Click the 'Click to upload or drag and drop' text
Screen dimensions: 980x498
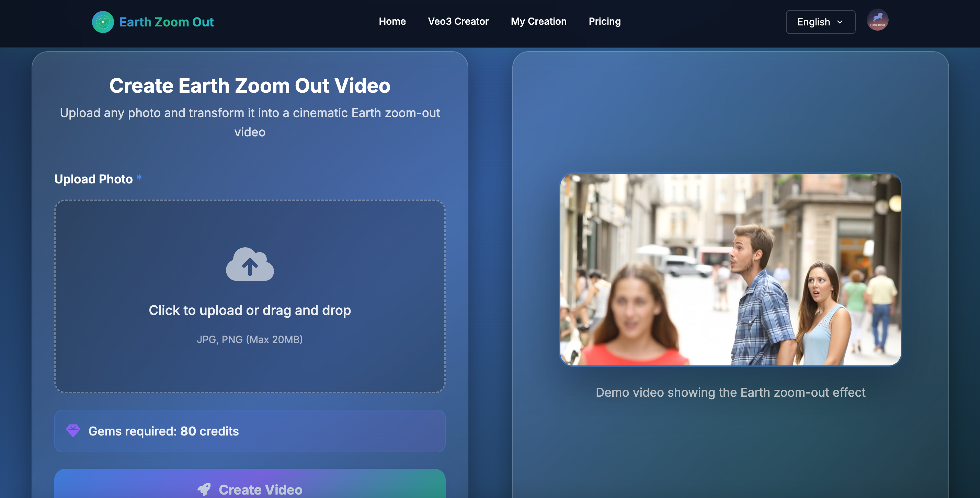coord(250,310)
